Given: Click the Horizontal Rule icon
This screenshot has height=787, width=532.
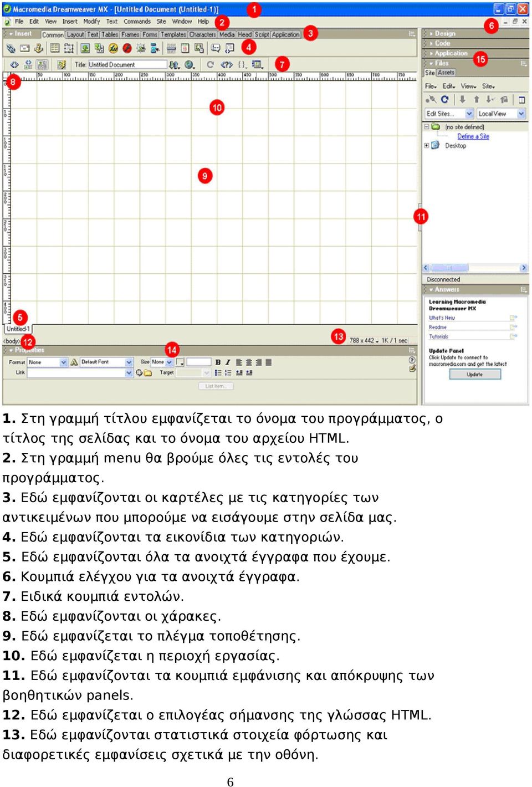Looking at the screenshot, I should point(171,48).
